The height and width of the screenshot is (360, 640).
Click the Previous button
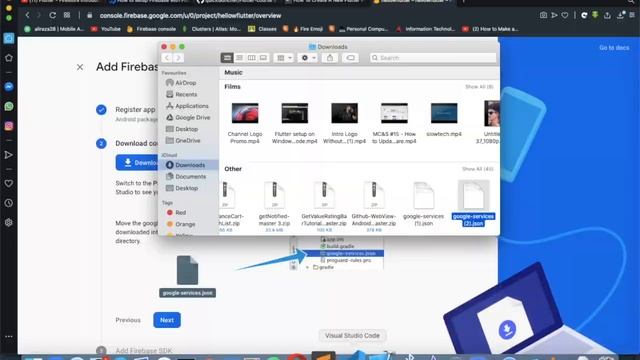pos(128,320)
